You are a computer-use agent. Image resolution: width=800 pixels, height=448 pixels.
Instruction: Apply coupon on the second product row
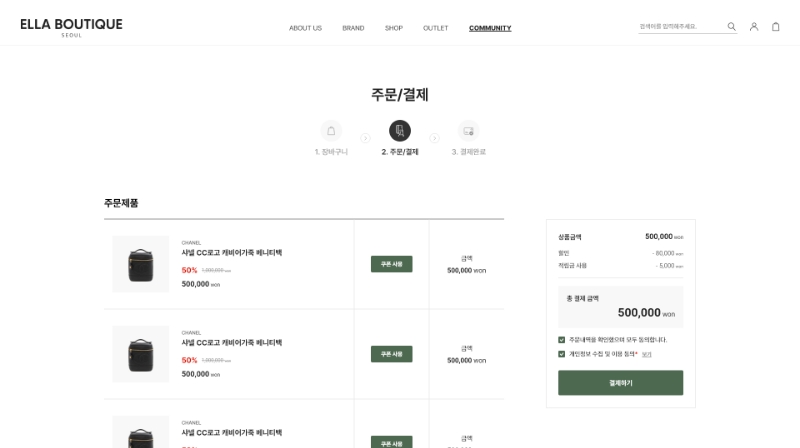pos(391,354)
